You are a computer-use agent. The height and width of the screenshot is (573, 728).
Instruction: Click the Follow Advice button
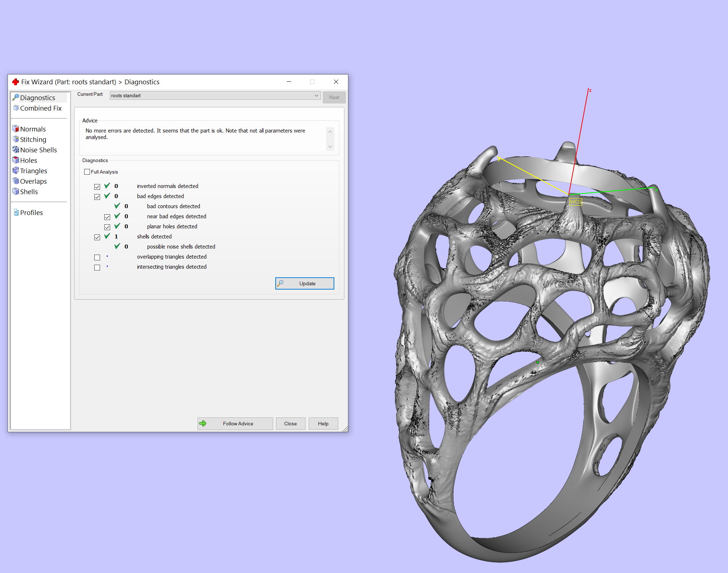(235, 424)
